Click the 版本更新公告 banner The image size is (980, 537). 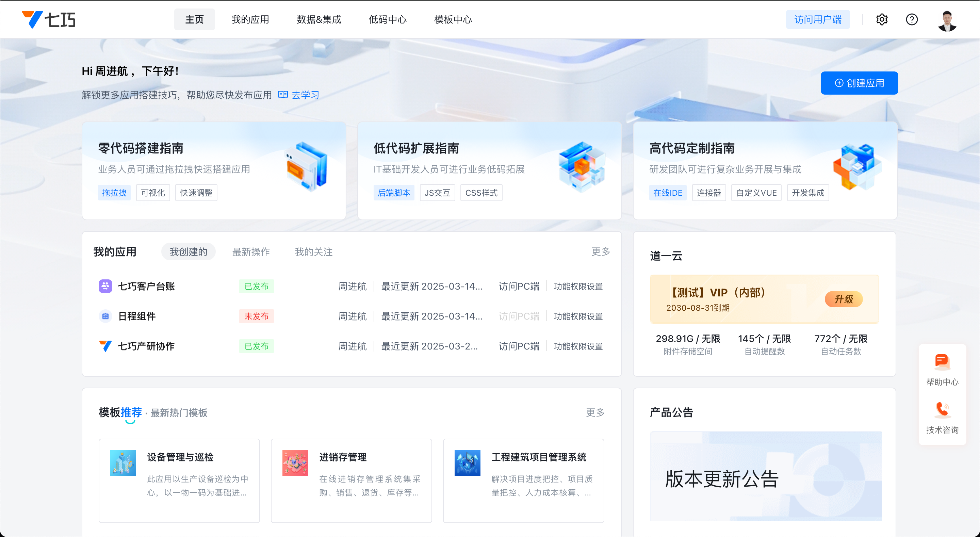(x=765, y=476)
